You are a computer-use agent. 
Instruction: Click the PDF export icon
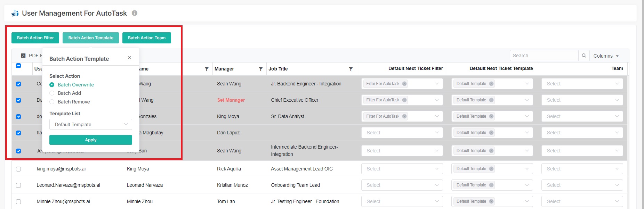click(23, 56)
